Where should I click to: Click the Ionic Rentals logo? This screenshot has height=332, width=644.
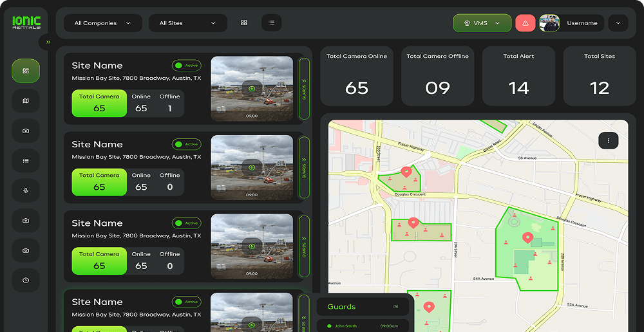[26, 23]
